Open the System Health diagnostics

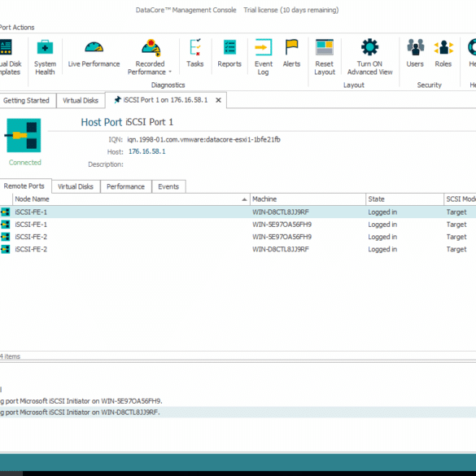tap(45, 57)
